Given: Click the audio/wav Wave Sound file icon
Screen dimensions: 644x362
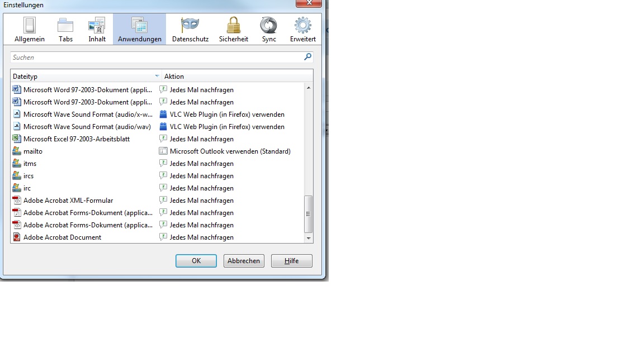Looking at the screenshot, I should click(x=16, y=126).
